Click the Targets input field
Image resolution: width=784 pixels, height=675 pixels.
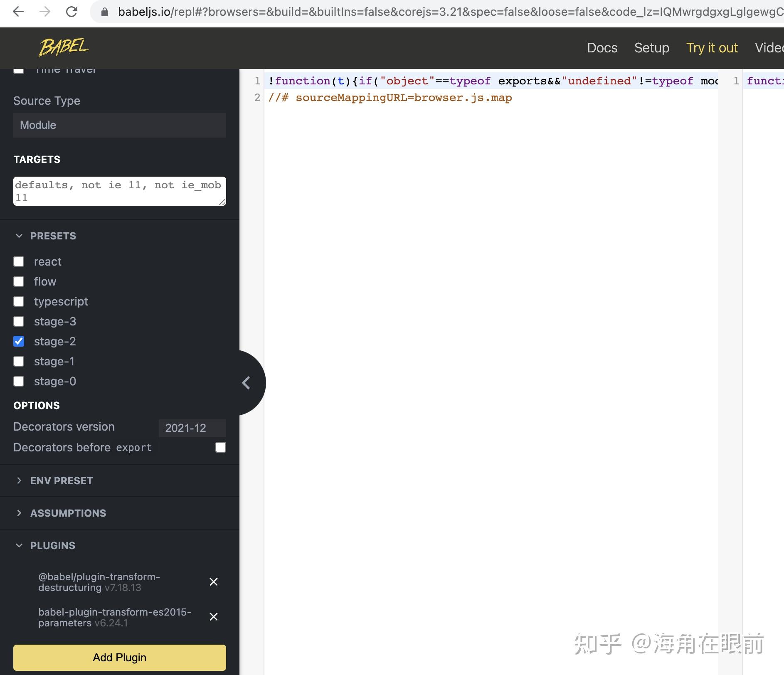(119, 191)
